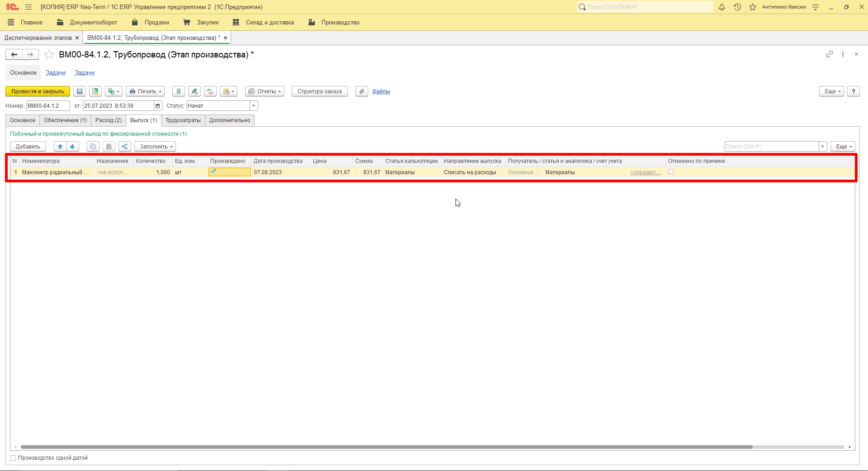Paste rows with the clipboard icon

pos(109,147)
